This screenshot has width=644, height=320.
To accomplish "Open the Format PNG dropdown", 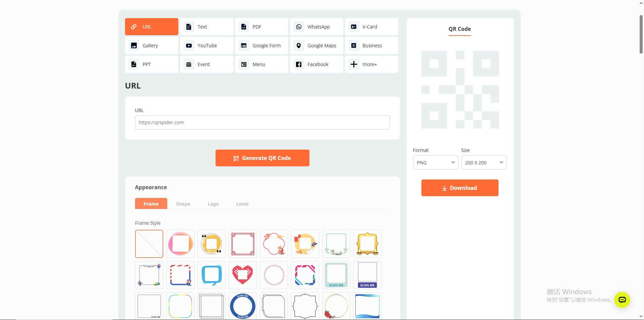I will 435,162.
